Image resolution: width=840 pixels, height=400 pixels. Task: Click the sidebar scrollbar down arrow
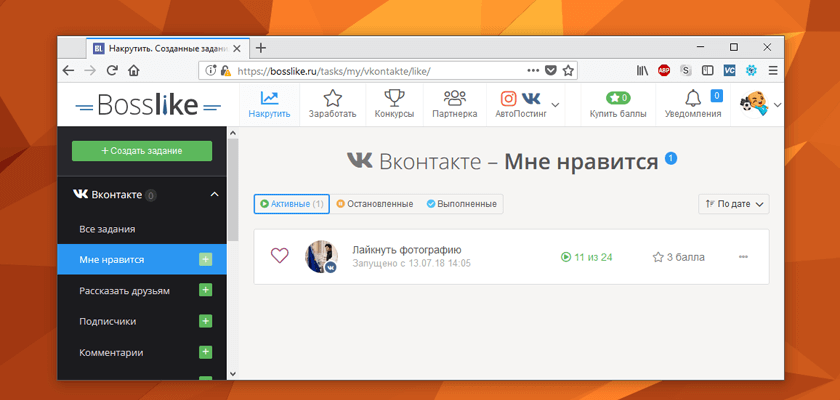[x=232, y=373]
